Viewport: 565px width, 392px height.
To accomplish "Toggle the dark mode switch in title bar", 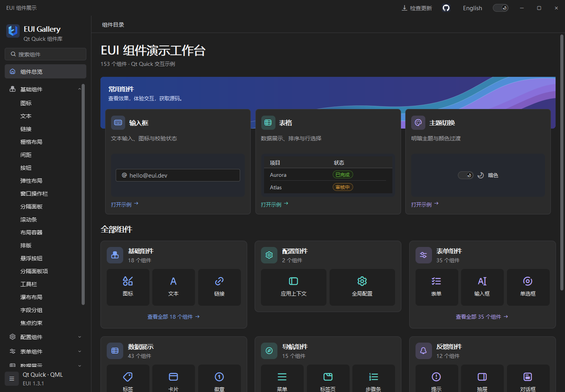I will 500,8.
